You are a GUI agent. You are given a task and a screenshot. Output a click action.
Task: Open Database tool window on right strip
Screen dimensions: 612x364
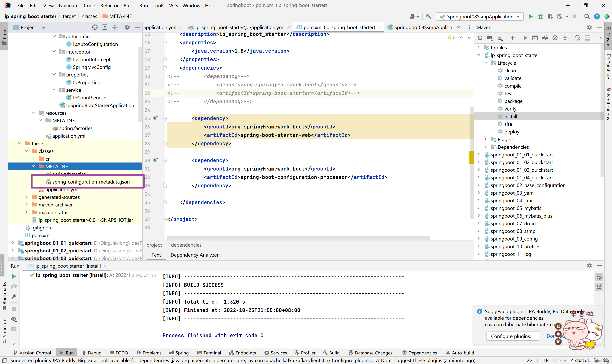click(x=608, y=67)
